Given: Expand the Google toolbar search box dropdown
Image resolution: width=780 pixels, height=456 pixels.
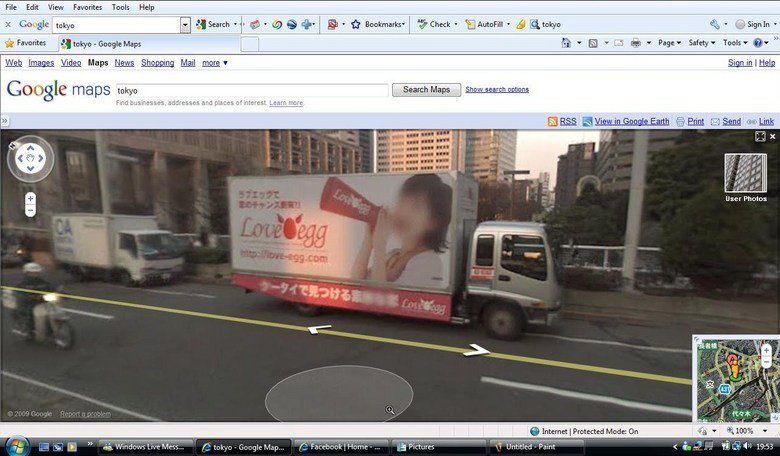Looking at the screenshot, I should point(185,24).
